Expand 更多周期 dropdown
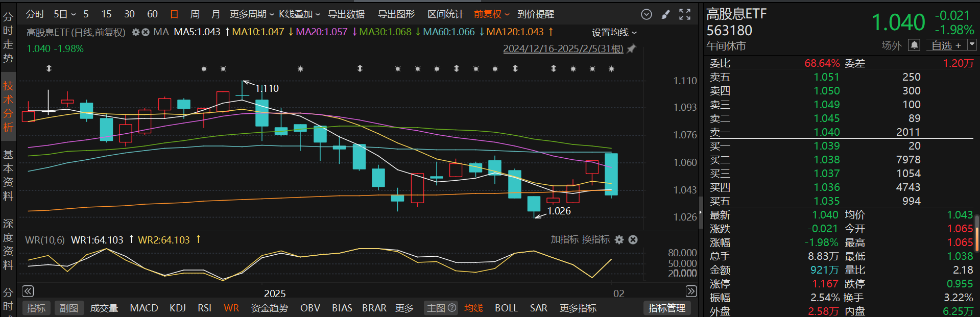 252,14
